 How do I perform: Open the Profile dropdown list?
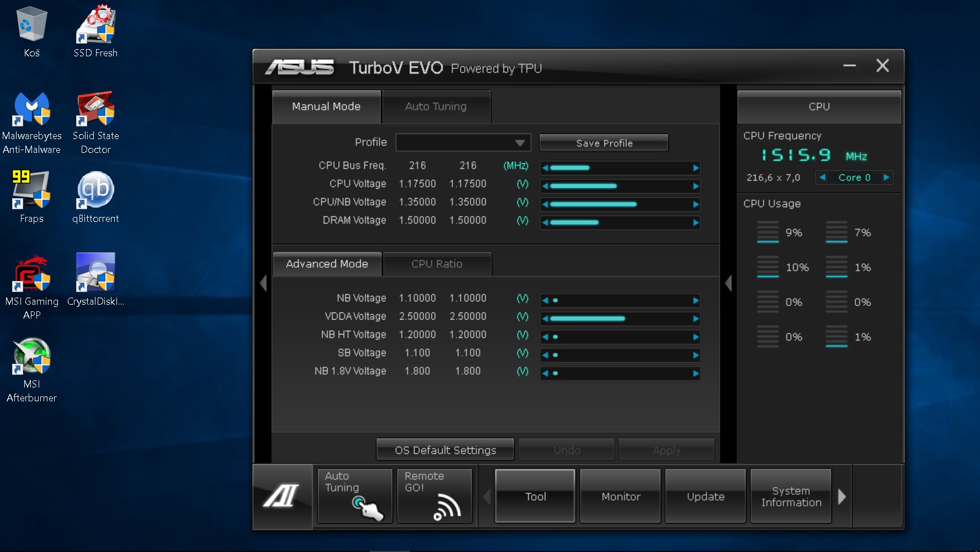[x=519, y=143]
